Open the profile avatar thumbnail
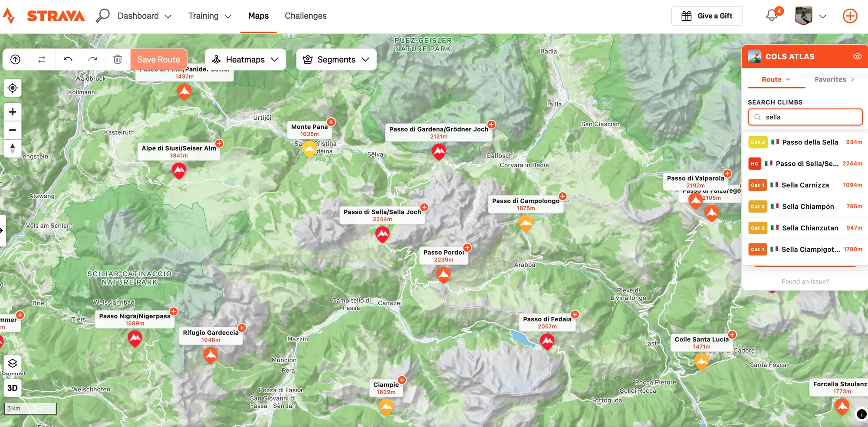The width and height of the screenshot is (868, 427). 803,16
